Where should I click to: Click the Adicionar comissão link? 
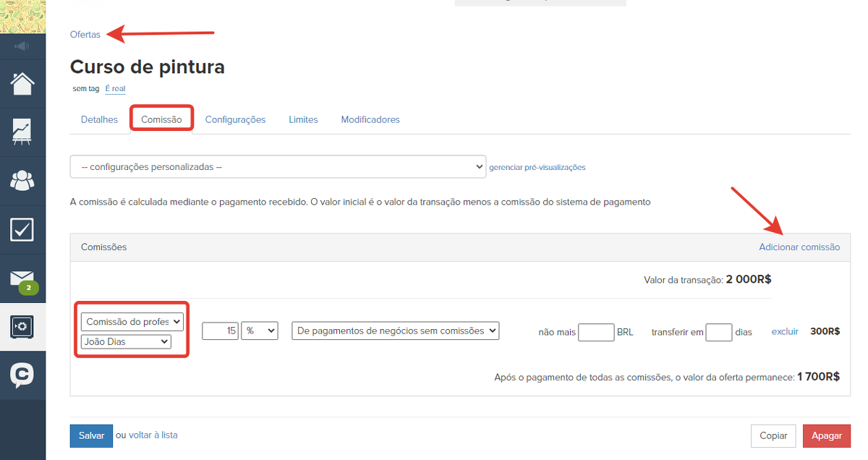[x=799, y=247]
